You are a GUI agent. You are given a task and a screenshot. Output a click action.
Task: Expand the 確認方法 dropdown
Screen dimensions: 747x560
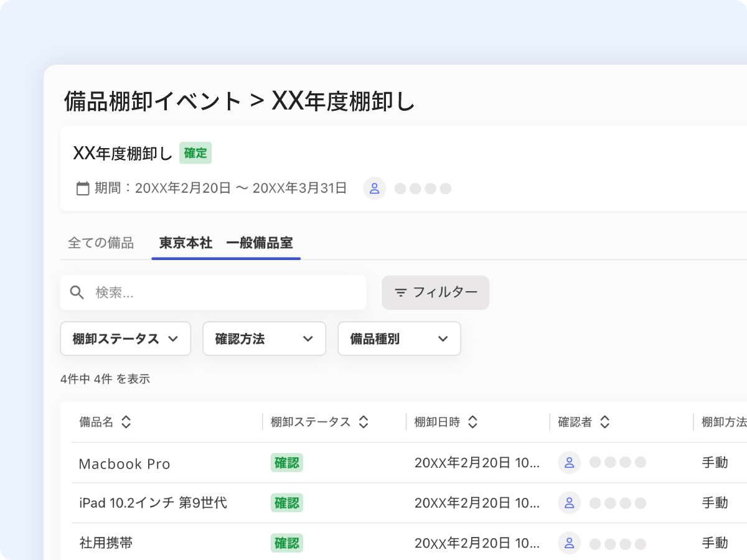264,338
